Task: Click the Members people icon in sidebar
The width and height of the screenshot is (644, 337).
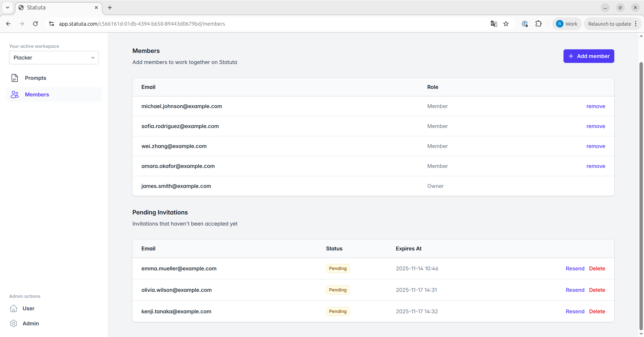Action: coord(14,95)
